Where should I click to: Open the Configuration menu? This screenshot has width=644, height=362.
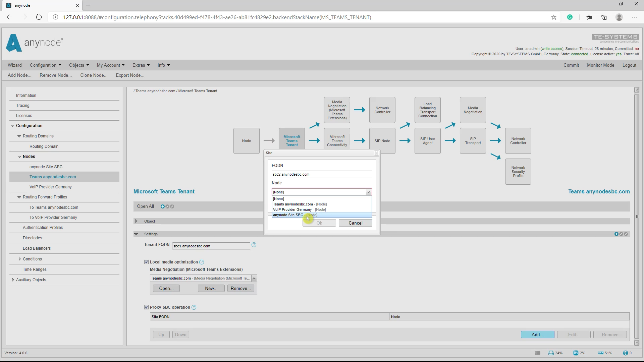click(x=45, y=65)
